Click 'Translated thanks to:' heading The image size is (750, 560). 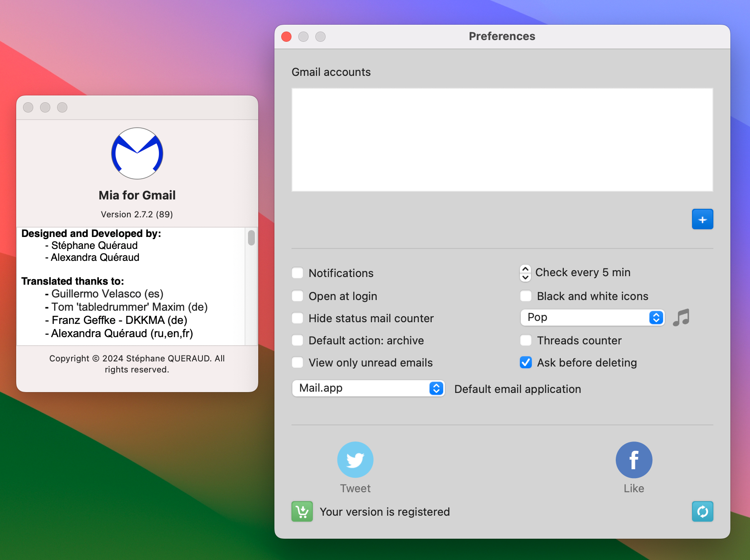72,281
